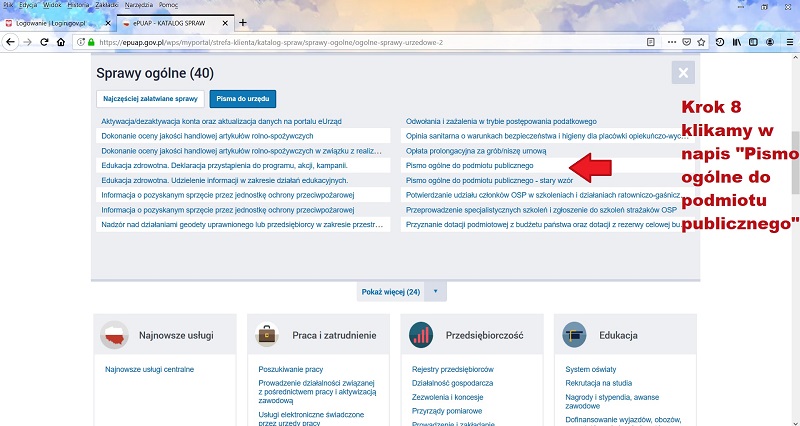Switch to the Logowanie Login.gov.pl tab

[50, 22]
